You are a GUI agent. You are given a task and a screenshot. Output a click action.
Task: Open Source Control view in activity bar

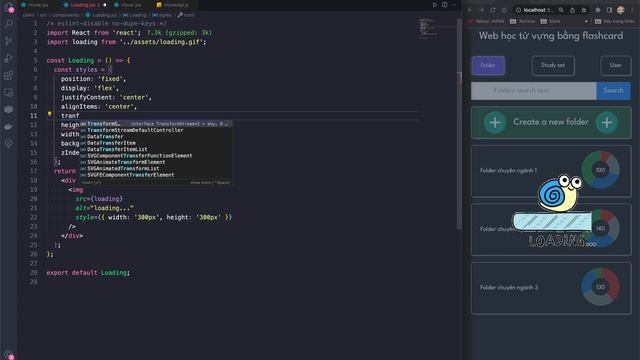pyautogui.click(x=9, y=41)
